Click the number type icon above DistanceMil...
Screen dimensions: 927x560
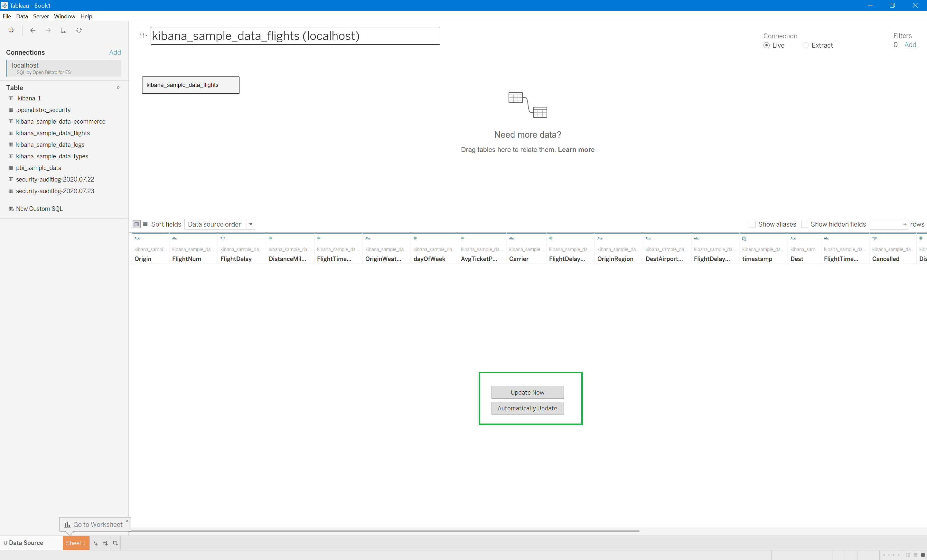[270, 238]
